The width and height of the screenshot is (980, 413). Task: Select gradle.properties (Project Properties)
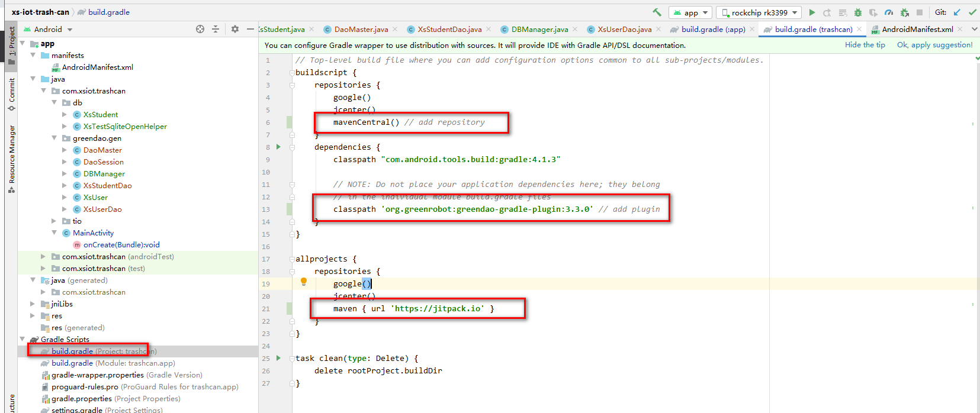click(x=111, y=398)
